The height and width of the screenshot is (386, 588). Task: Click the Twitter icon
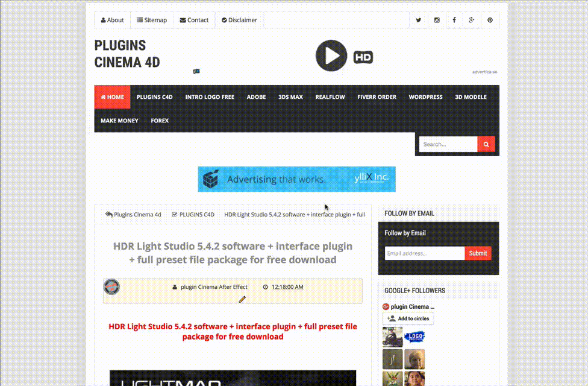coord(418,20)
